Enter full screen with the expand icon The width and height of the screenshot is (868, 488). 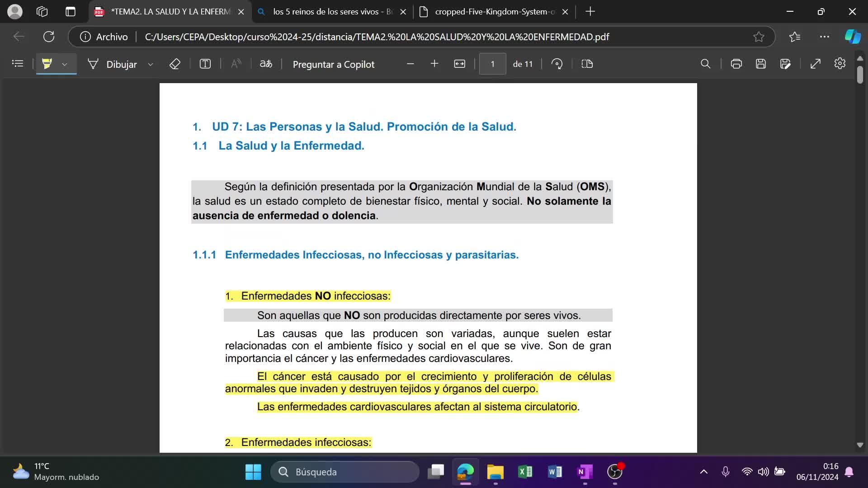click(x=815, y=64)
